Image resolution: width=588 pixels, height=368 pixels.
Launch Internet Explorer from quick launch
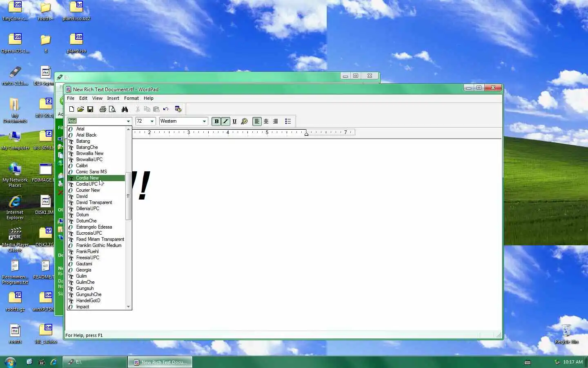tap(53, 362)
